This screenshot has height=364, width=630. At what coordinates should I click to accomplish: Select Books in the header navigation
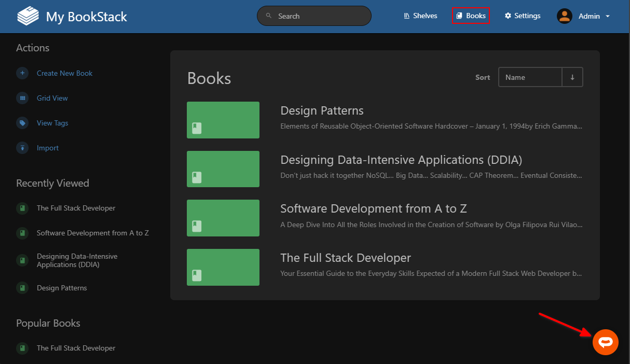coord(471,16)
